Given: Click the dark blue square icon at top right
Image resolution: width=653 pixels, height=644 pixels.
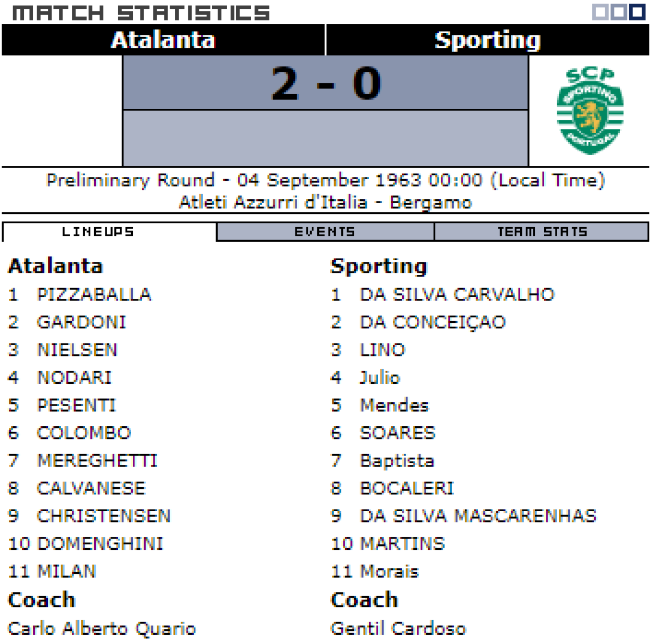Looking at the screenshot, I should [x=637, y=12].
